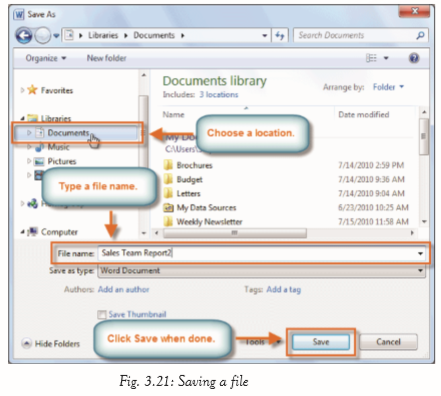Viewport: 441px width, 396px height.
Task: Click the Save button
Action: tap(321, 342)
